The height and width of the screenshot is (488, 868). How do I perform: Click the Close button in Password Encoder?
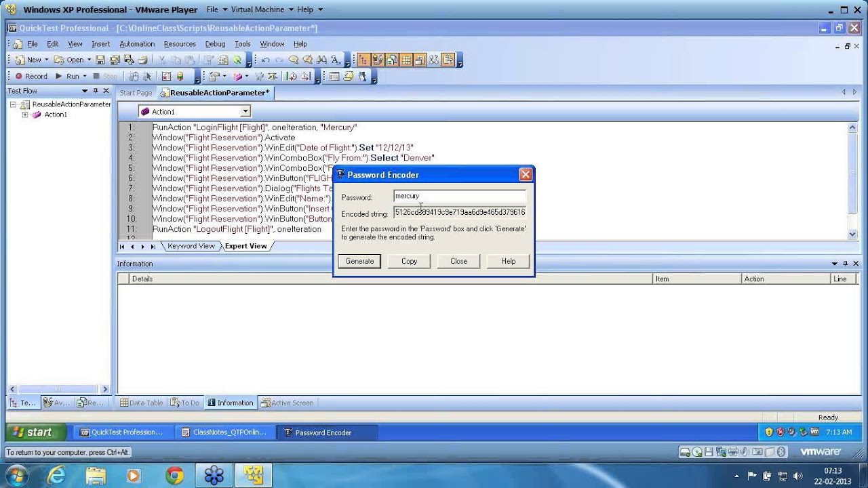point(458,261)
